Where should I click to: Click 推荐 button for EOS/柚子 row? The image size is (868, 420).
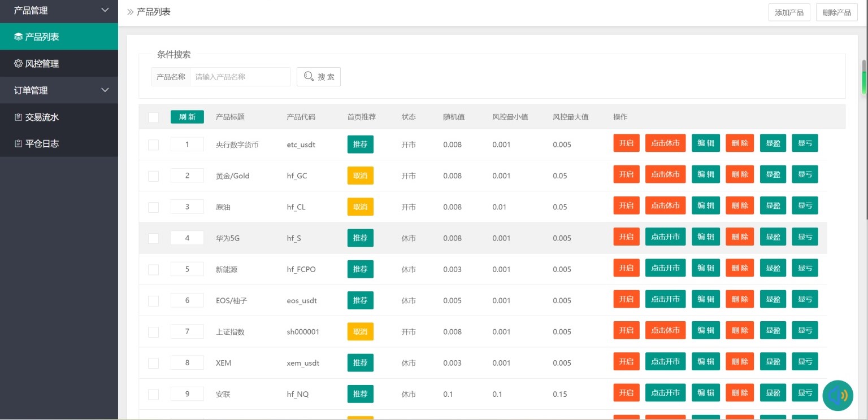[361, 300]
